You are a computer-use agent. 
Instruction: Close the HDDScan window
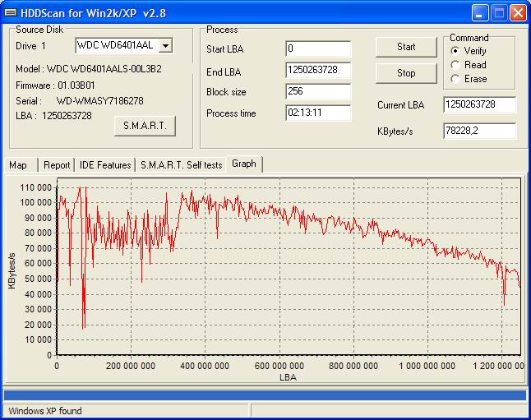tap(518, 13)
